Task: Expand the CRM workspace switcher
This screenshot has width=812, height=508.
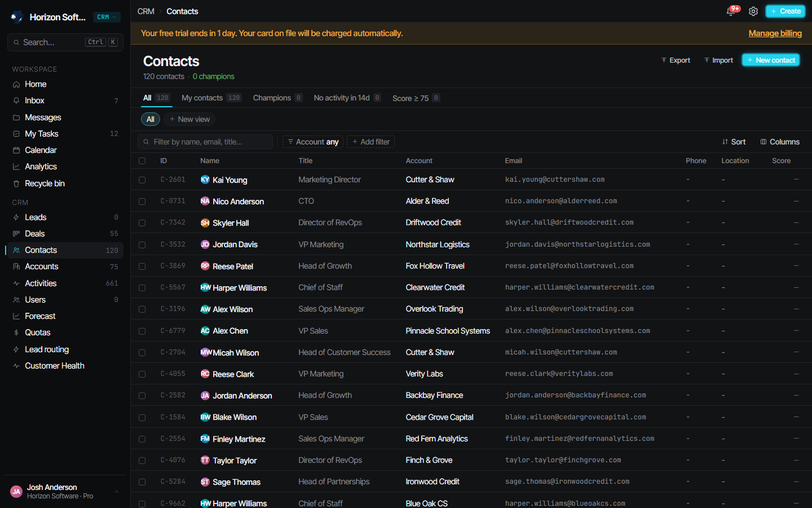Action: click(107, 17)
